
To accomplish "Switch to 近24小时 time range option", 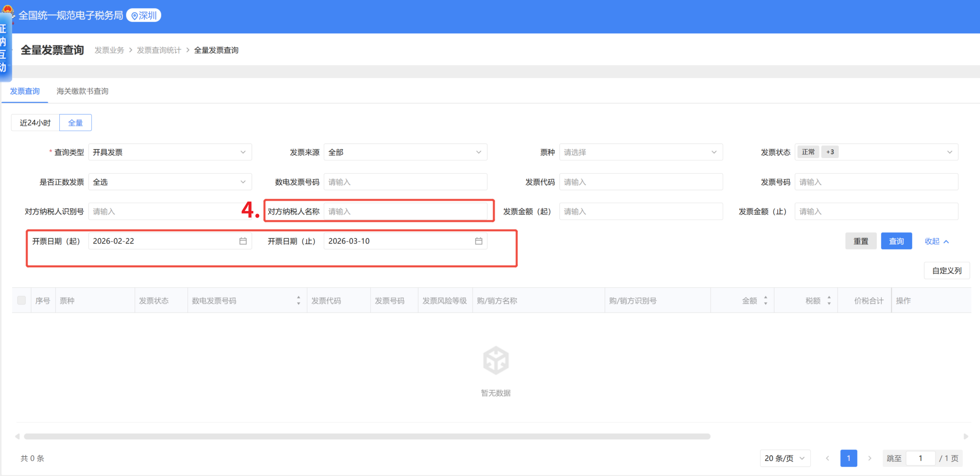I will pos(35,123).
